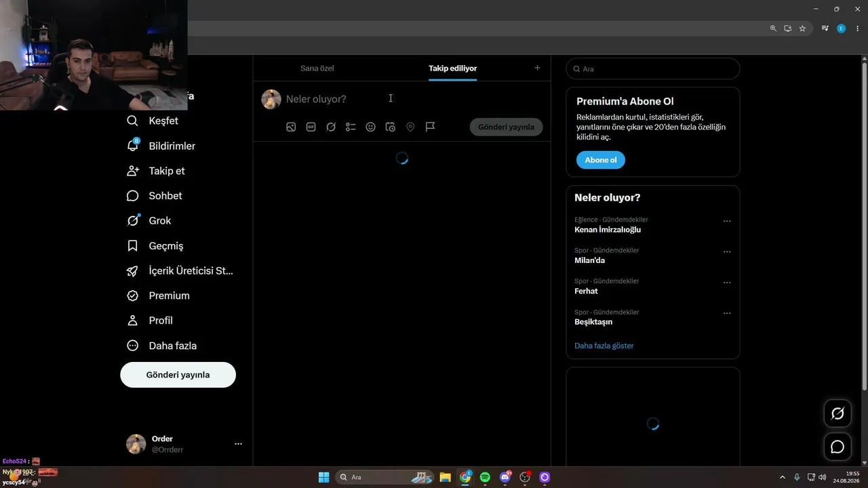This screenshot has height=488, width=868.
Task: Add a photo with the media icon
Action: (291, 127)
